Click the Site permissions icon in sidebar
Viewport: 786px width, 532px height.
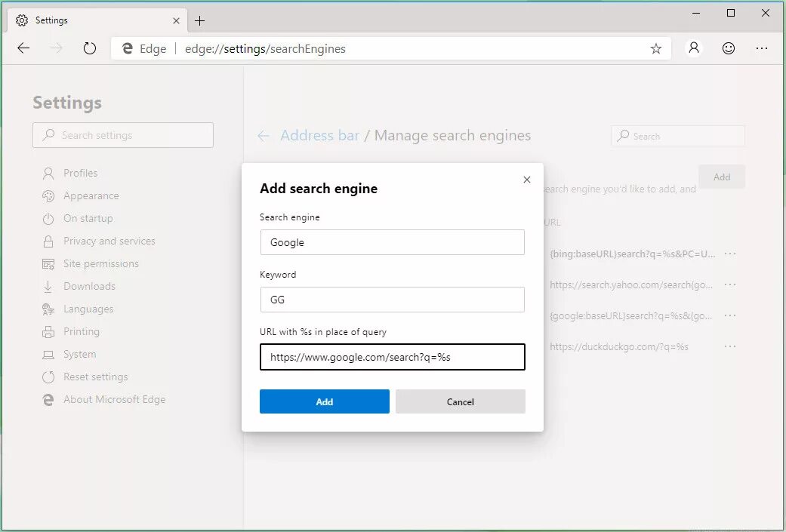pos(48,264)
